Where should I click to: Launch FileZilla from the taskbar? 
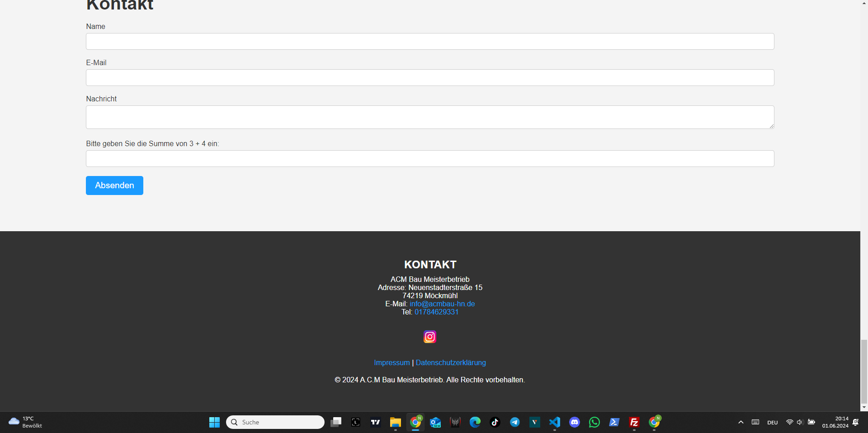tap(634, 422)
